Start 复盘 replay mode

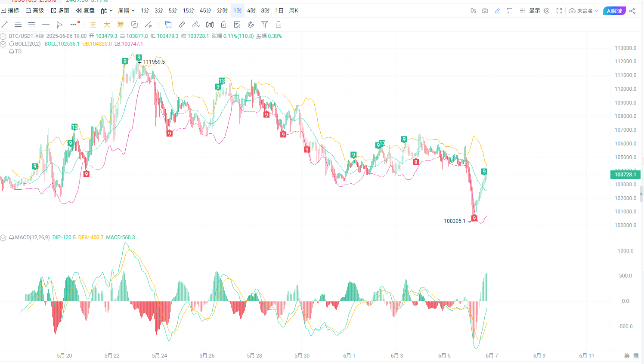(x=85, y=10)
